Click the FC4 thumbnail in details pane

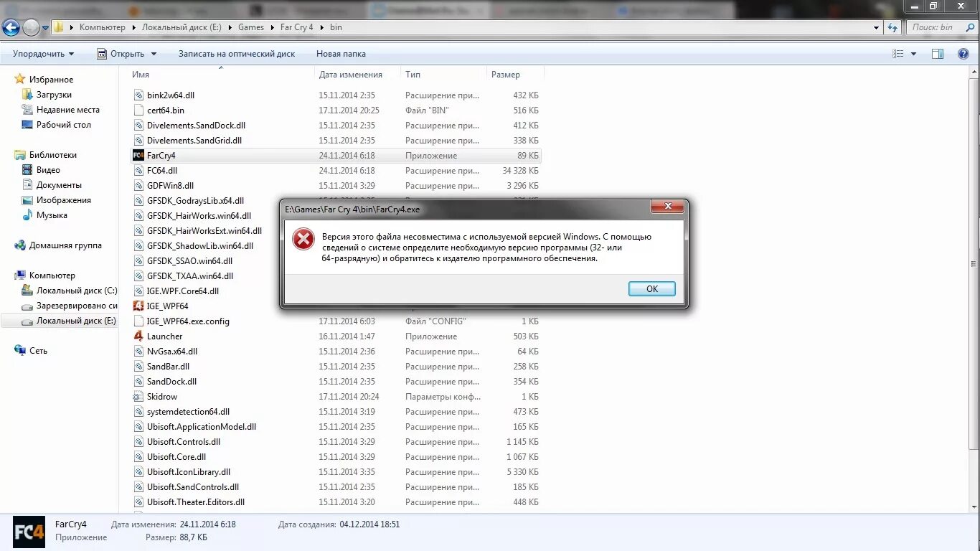point(29,532)
